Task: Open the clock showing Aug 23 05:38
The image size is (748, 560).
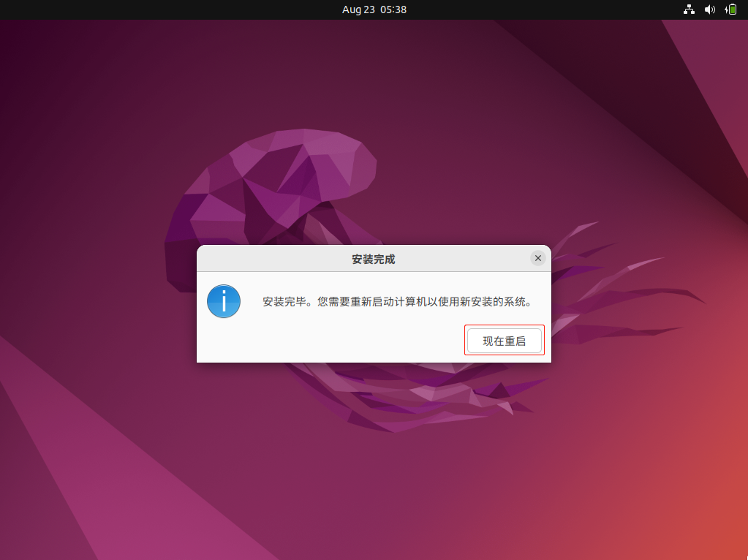Action: 374,10
